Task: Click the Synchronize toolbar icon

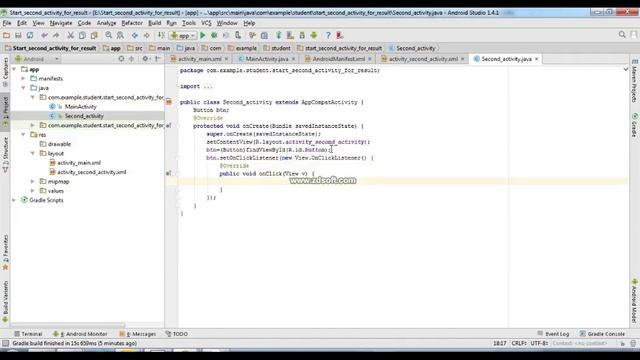Action: point(30,36)
